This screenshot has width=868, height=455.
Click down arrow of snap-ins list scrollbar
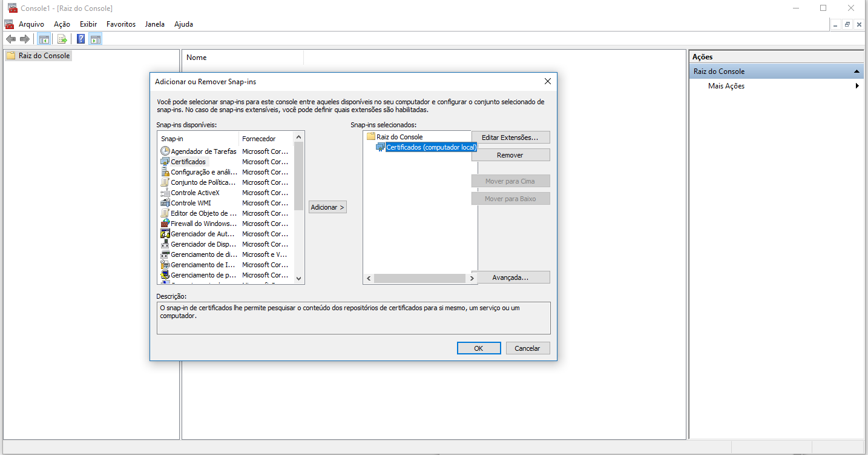[298, 278]
